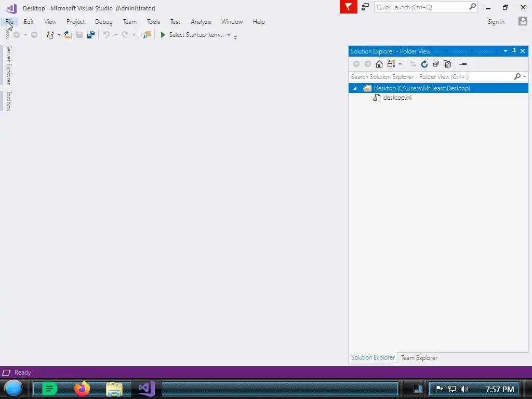Click the Windows Start orb

coord(14,389)
